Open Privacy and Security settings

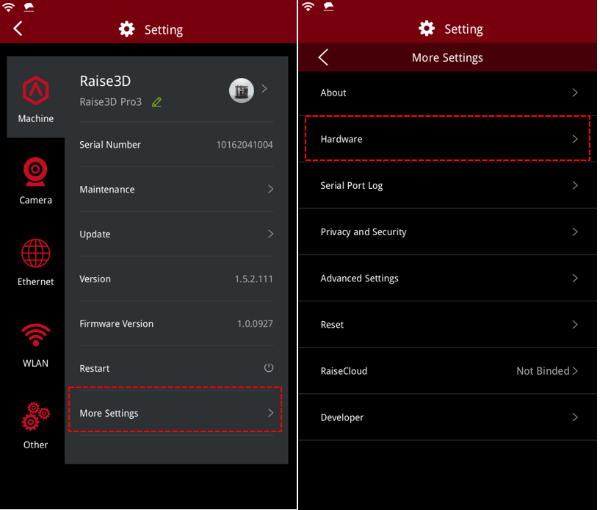pos(448,232)
